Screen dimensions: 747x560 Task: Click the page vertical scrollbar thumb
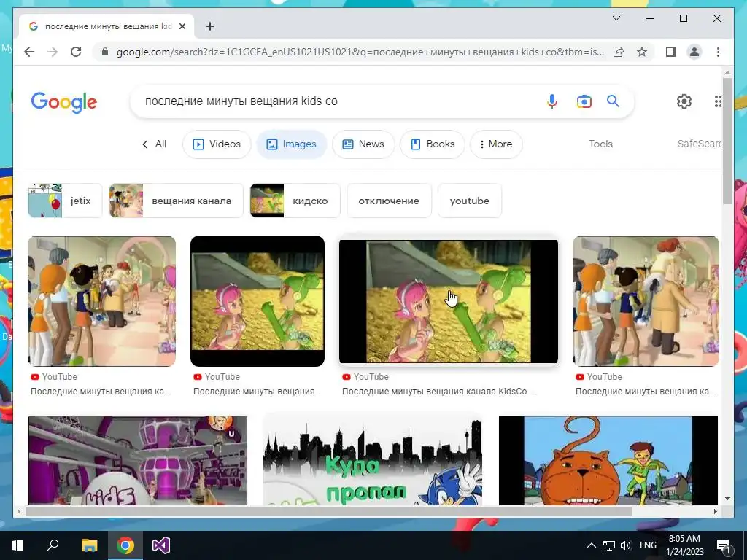(727, 141)
